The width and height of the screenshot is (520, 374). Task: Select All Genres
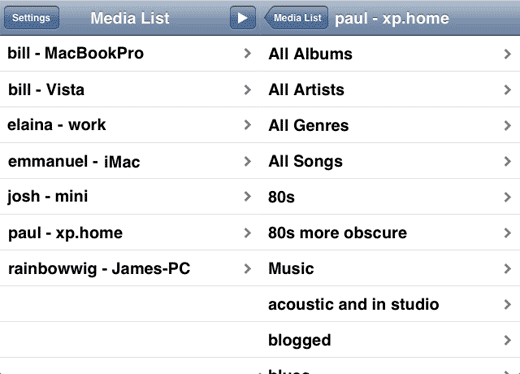click(390, 125)
